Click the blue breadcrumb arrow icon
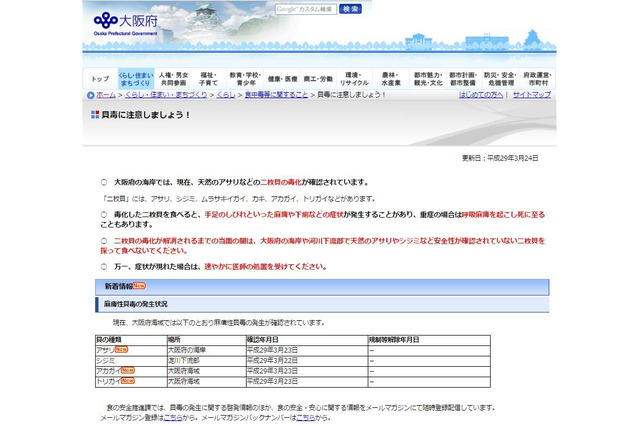Screen dimensions: 640x426 (x=90, y=95)
